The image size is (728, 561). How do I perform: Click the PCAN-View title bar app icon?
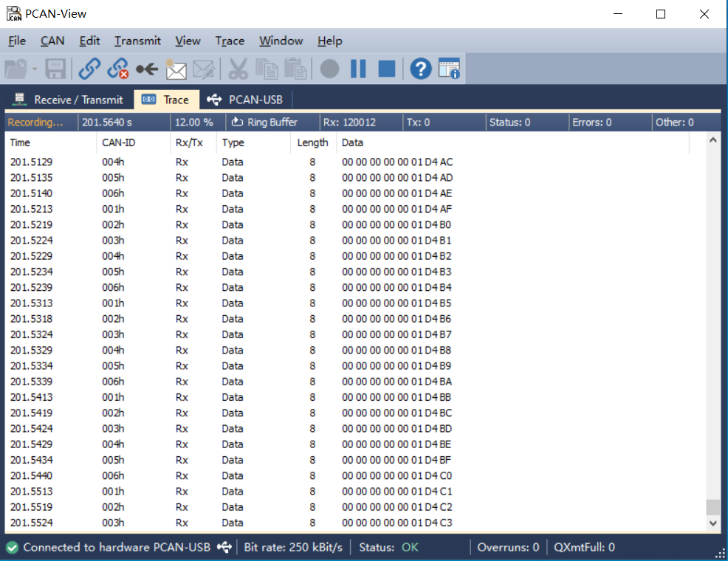point(13,13)
